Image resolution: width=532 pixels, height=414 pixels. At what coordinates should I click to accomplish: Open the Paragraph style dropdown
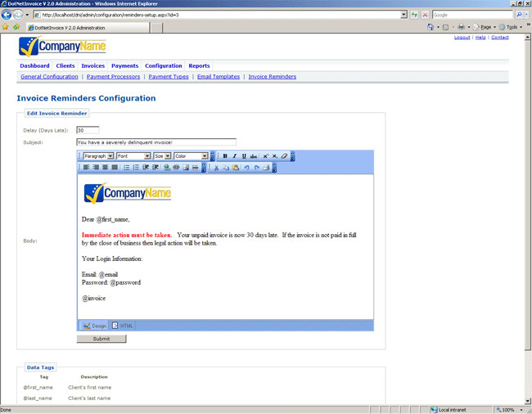98,156
